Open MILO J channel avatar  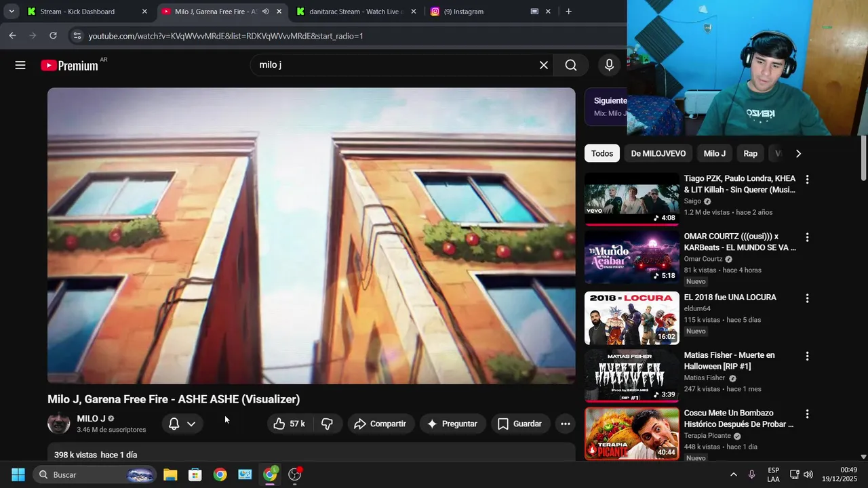[x=58, y=423]
